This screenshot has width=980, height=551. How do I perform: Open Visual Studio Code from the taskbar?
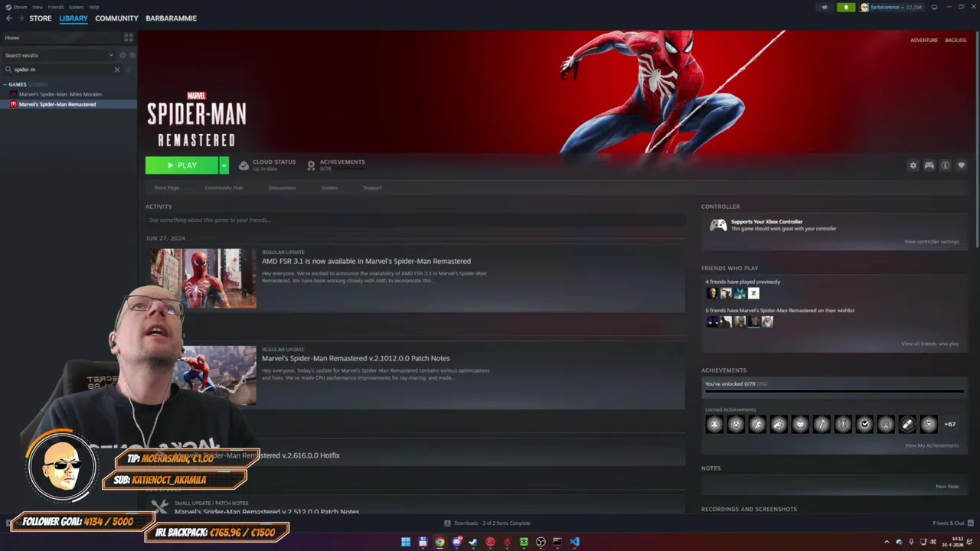(574, 542)
